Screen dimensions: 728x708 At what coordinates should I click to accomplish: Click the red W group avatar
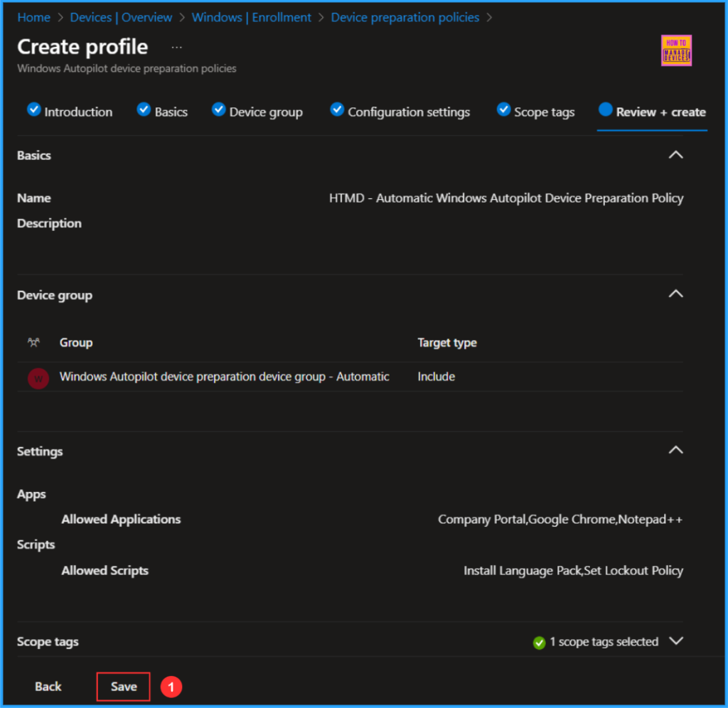38,378
